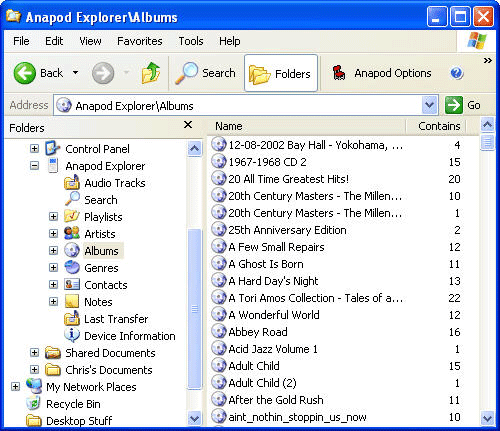
Task: Select the Recycle Bin icon
Action: 34,403
